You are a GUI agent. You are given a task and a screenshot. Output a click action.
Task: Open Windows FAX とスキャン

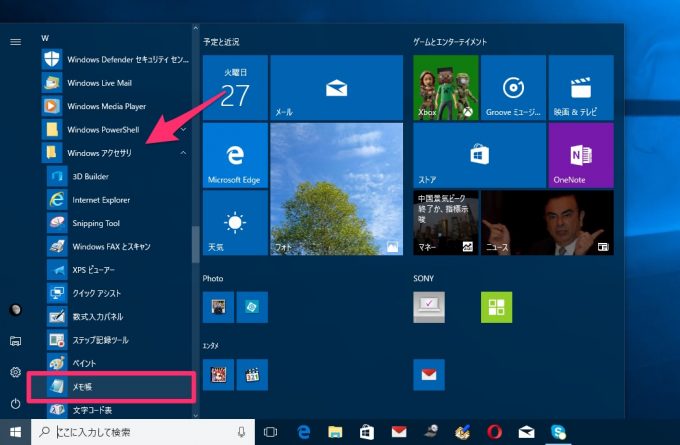click(118, 247)
